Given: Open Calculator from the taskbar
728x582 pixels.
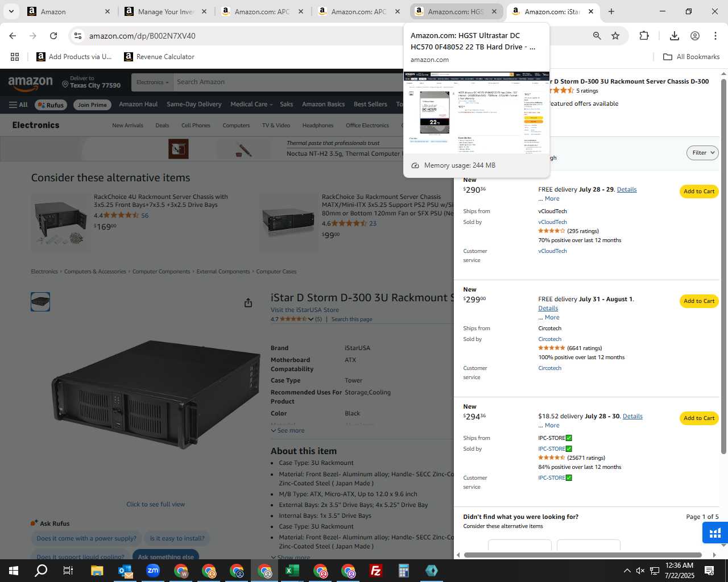Looking at the screenshot, I should point(404,571).
